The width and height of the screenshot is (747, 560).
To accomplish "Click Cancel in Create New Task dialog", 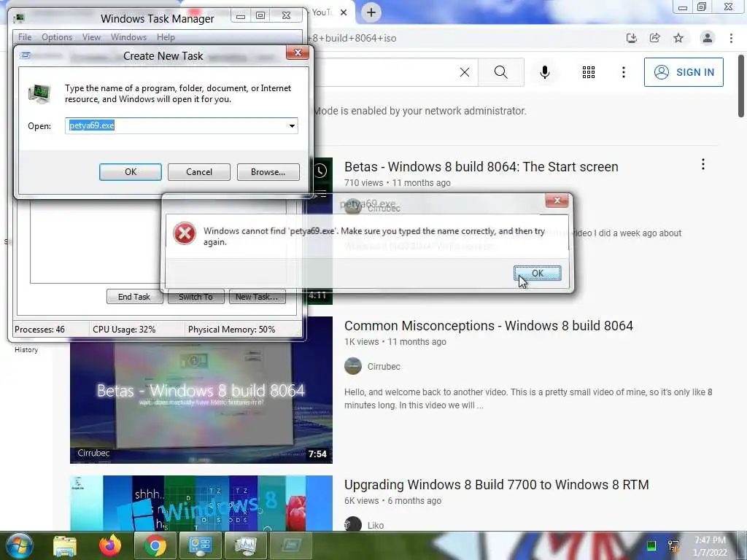I will click(x=199, y=172).
